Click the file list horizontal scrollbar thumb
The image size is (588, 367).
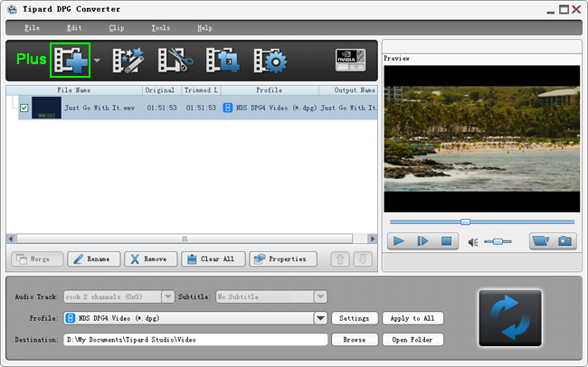[185, 239]
